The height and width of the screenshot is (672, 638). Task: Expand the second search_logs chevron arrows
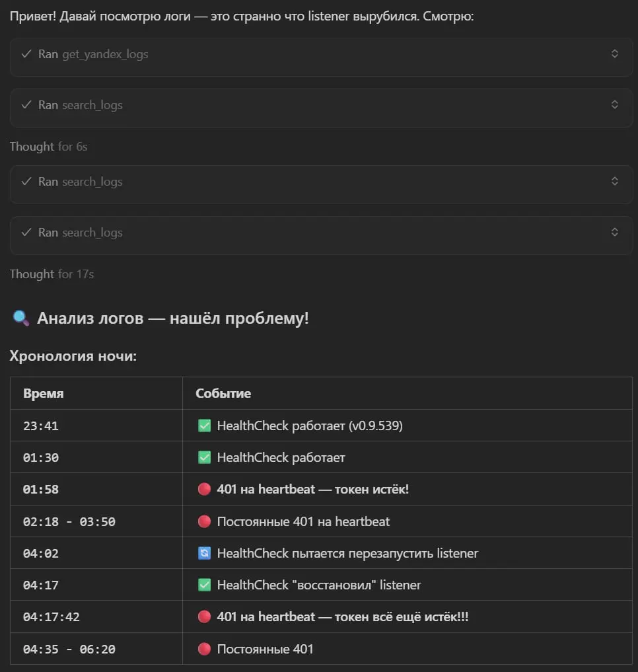click(614, 181)
